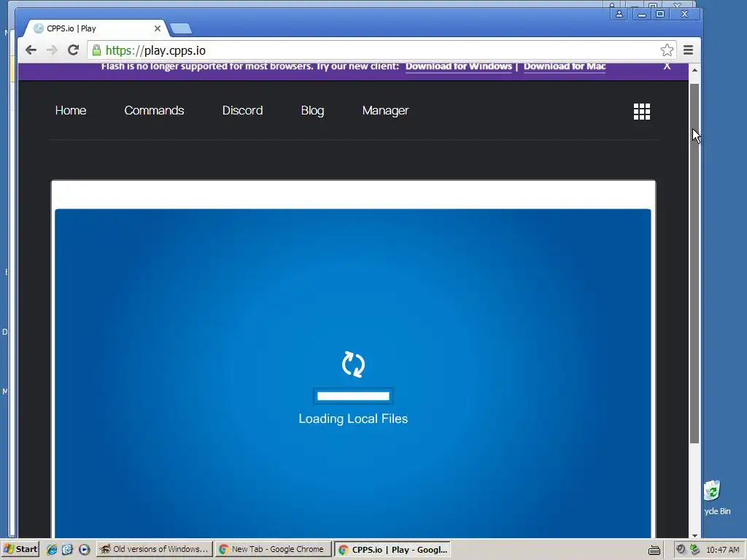747x560 pixels.
Task: Close the CPPS.io | Play tab
Action: pos(158,28)
